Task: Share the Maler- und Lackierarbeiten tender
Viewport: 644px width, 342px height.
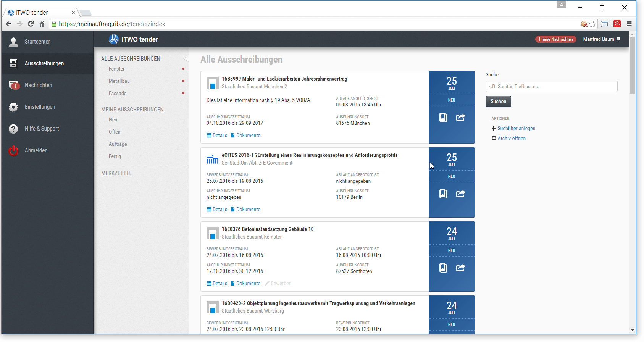Action: coord(460,118)
